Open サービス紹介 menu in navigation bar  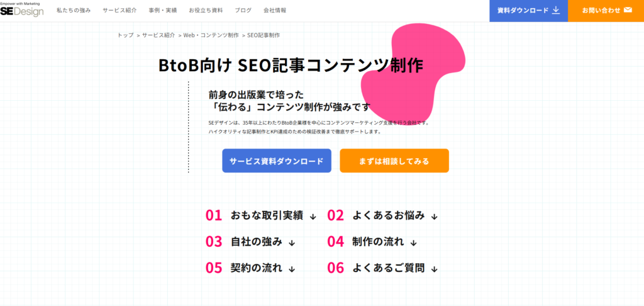[119, 11]
